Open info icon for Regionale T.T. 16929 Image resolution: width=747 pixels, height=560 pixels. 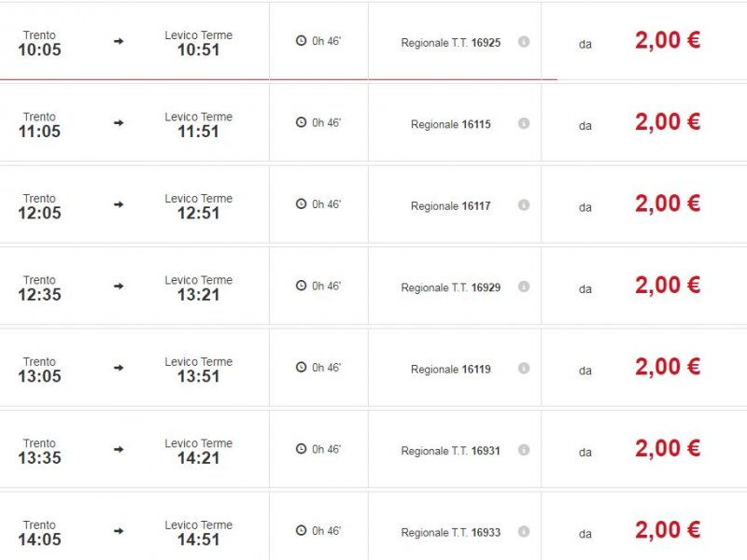524,287
